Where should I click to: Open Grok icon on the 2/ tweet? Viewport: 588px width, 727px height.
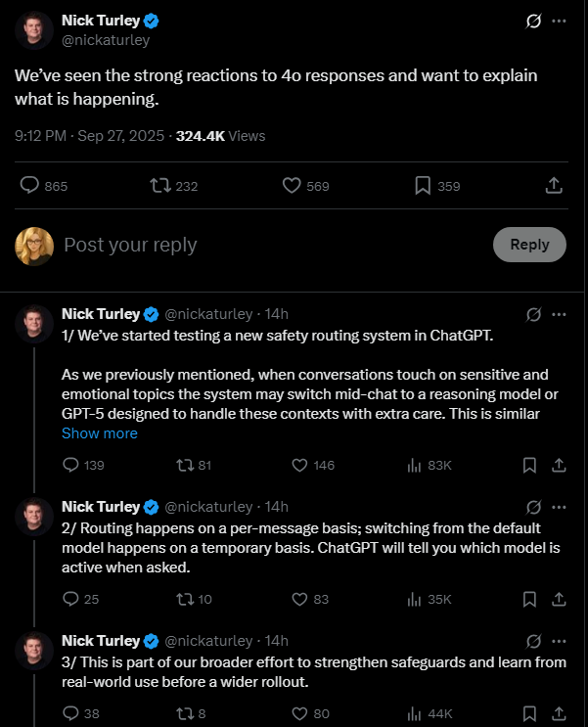tap(534, 507)
